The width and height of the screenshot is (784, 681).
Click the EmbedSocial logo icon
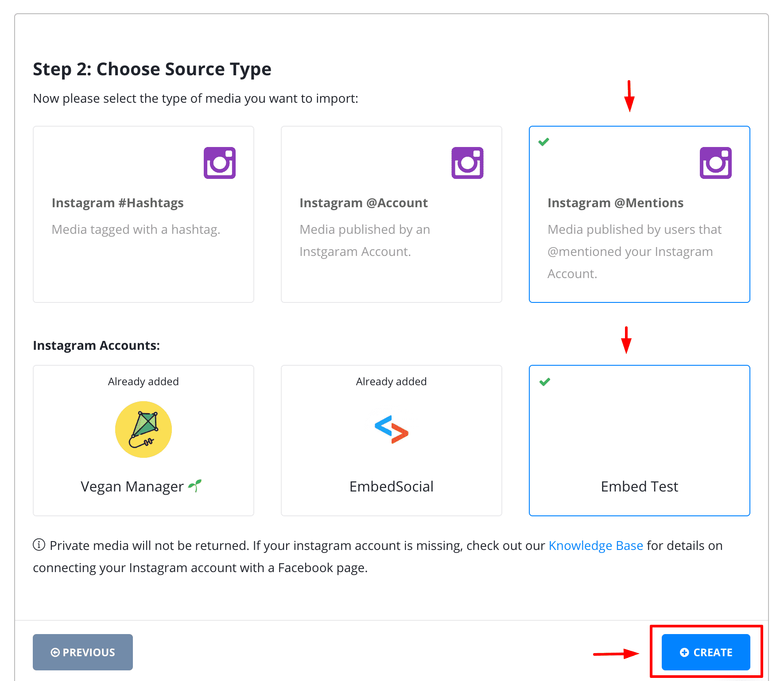392,429
